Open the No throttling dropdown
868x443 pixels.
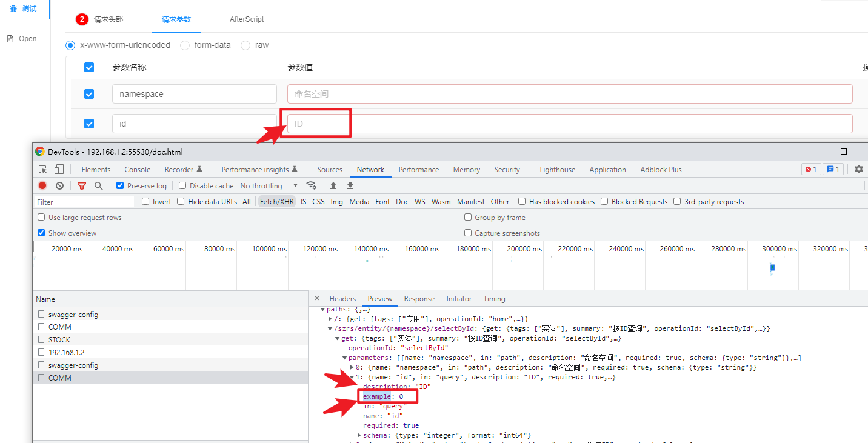[269, 185]
